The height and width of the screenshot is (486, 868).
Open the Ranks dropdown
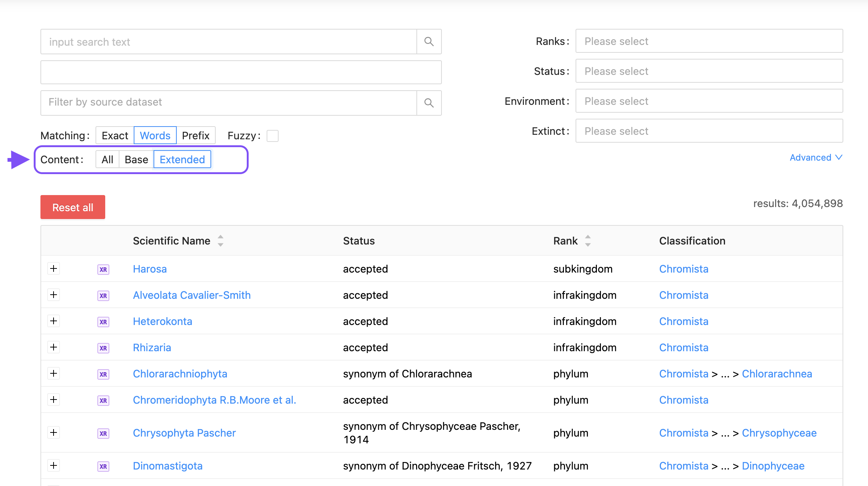pyautogui.click(x=709, y=41)
